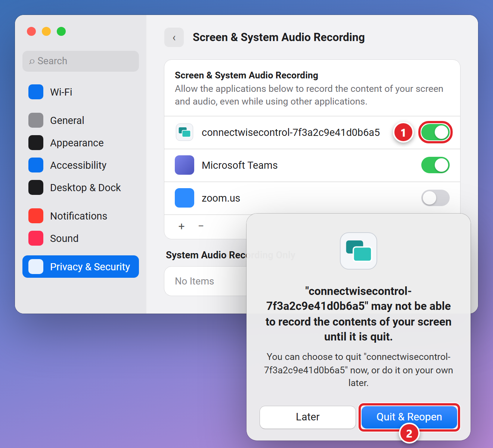Select General in the sidebar
The width and height of the screenshot is (493, 448).
[x=81, y=120]
